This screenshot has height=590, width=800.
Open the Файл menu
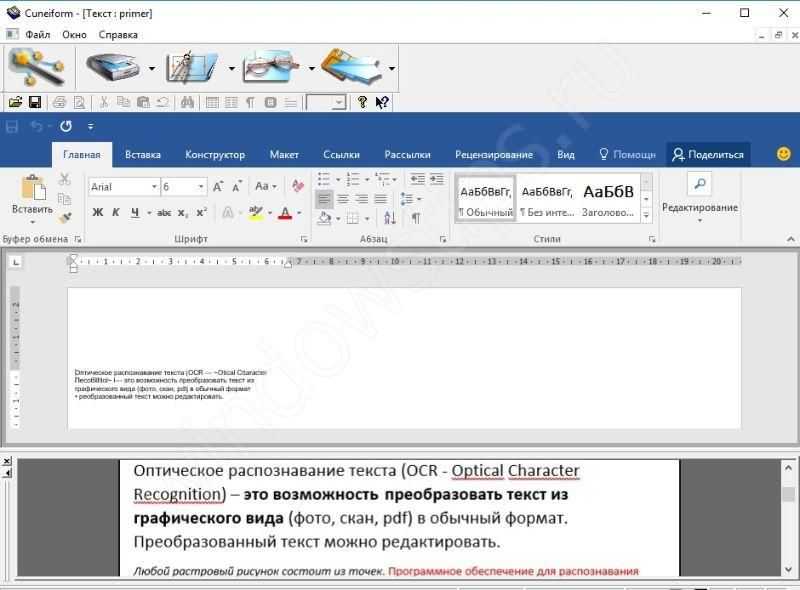pos(37,35)
